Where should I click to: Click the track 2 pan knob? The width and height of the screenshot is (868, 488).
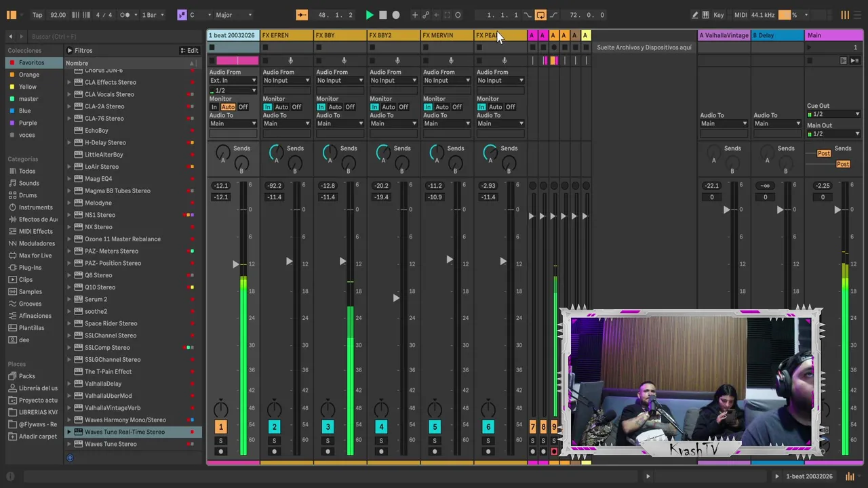coord(274,409)
